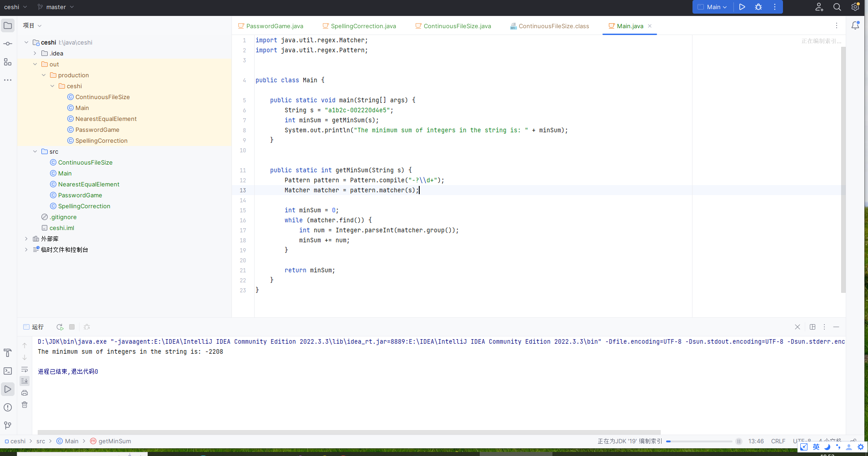Select ceshi.iml file in tree
This screenshot has width=868, height=456.
point(61,228)
